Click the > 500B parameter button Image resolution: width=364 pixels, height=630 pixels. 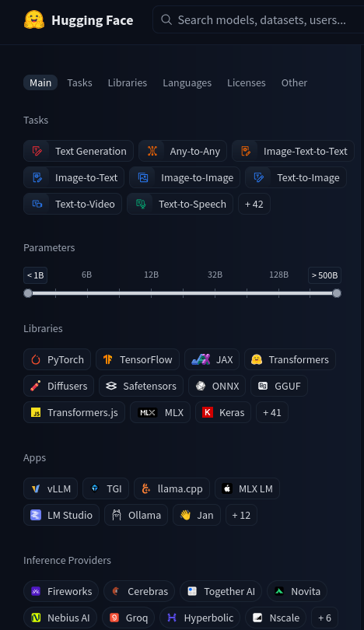click(324, 275)
